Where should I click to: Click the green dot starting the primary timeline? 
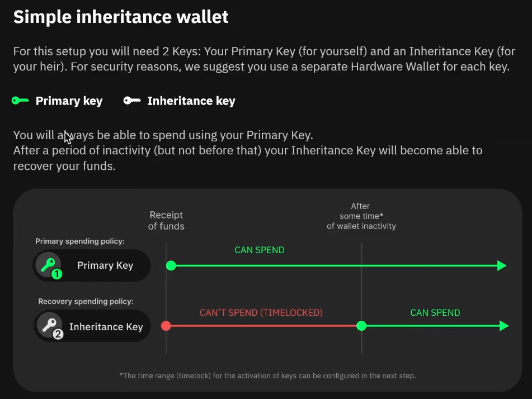[x=171, y=265]
